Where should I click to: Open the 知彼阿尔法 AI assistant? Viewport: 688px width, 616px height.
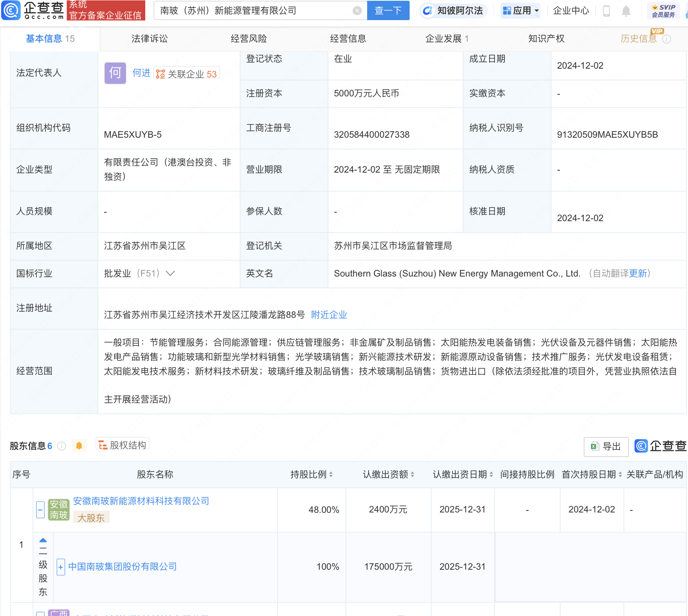click(x=453, y=11)
